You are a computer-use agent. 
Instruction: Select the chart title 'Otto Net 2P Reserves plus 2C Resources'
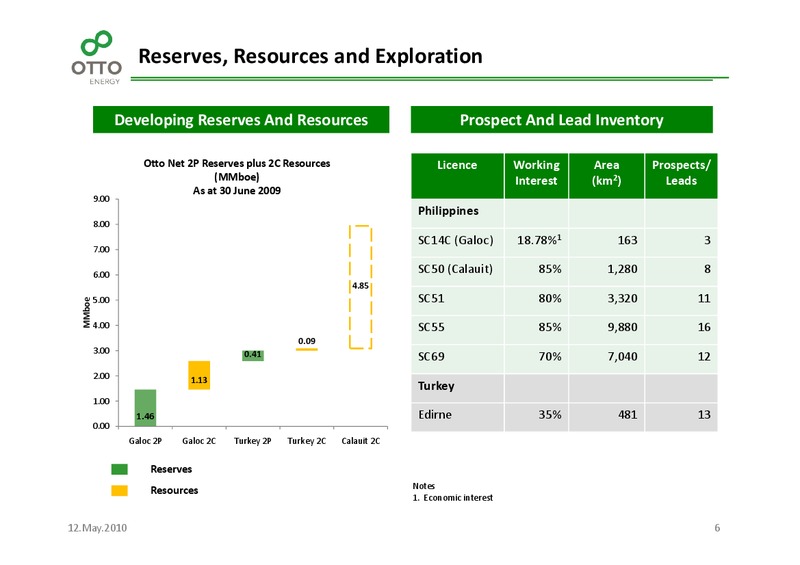[x=237, y=163]
